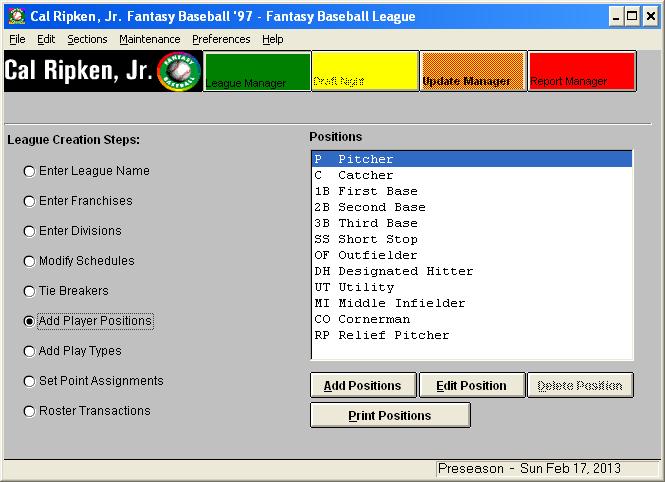Select the SS Short Stop row
665x482 pixels.
pos(472,239)
